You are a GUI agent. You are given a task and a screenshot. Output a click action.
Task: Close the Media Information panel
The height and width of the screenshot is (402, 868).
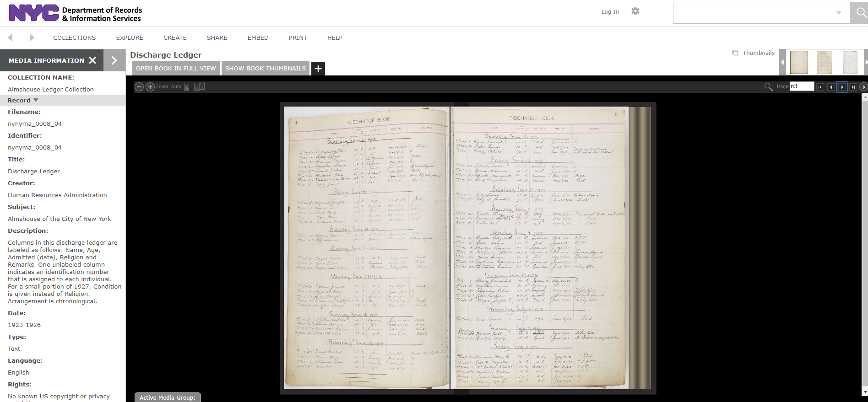tap(92, 60)
